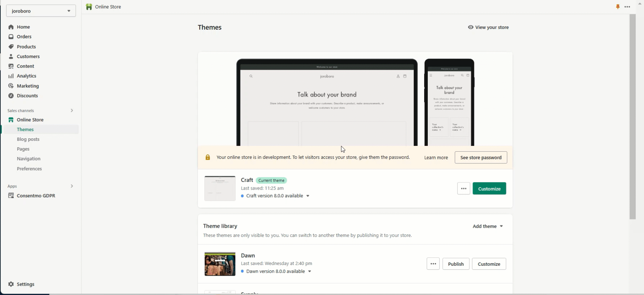Click the Discounts badge icon

pyautogui.click(x=11, y=96)
